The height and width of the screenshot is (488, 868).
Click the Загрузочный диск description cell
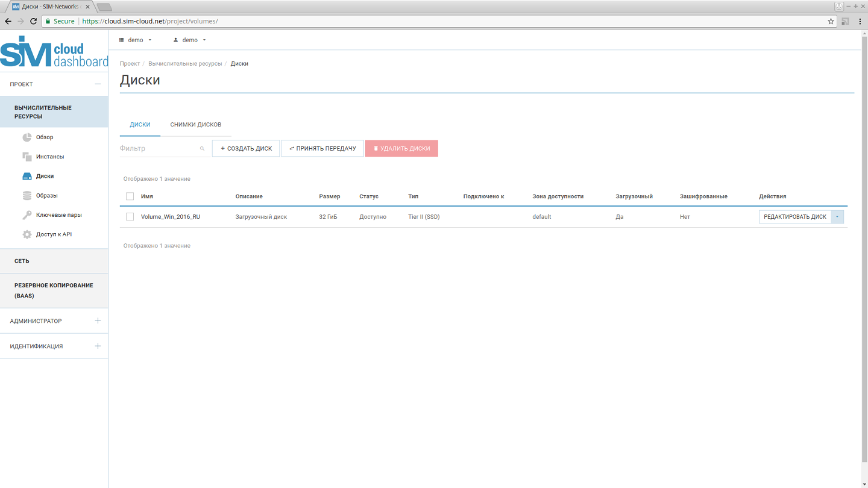coord(261,217)
